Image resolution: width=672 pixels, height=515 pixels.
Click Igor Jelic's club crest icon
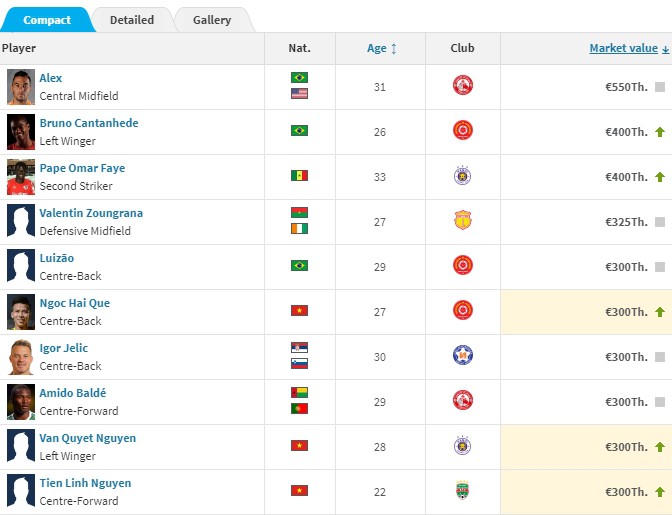462,356
